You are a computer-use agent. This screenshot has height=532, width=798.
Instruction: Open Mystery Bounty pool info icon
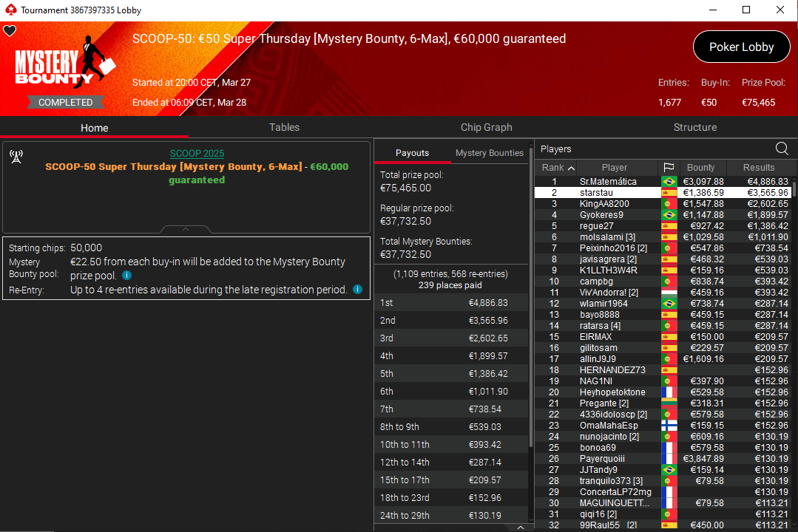pyautogui.click(x=127, y=275)
